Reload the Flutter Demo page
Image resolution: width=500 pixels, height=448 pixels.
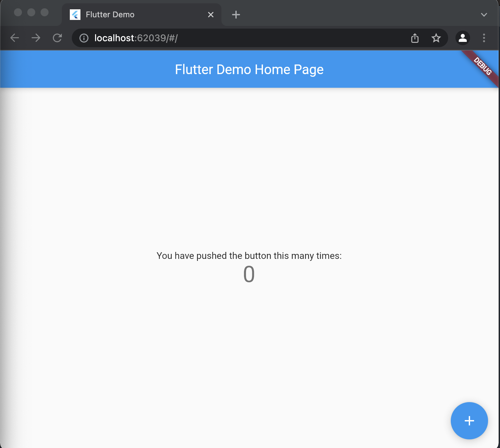click(57, 38)
